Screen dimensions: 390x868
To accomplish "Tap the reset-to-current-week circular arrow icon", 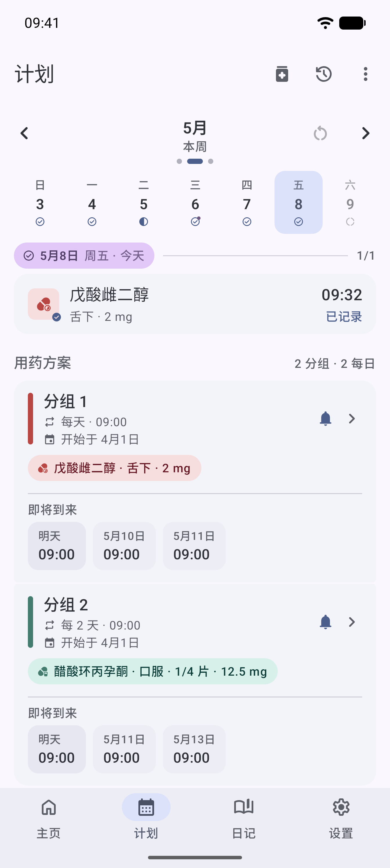I will tap(320, 133).
